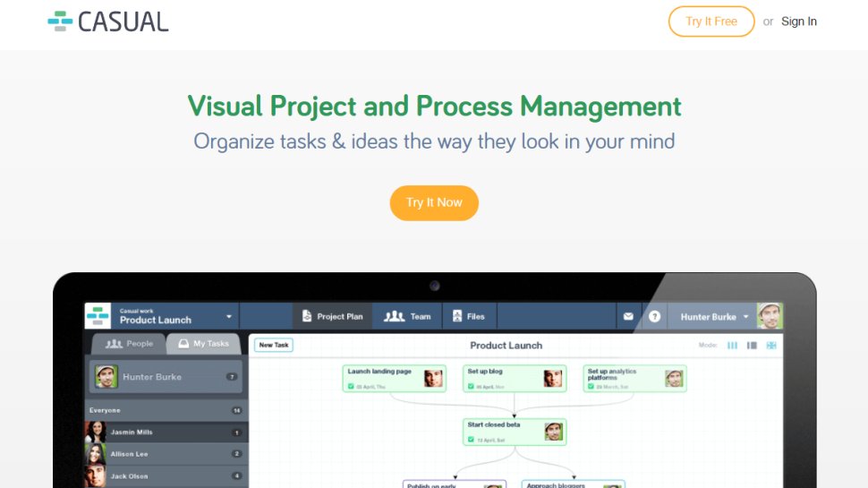Click the Files icon in toolbar
The width and height of the screenshot is (868, 488).
coord(457,316)
